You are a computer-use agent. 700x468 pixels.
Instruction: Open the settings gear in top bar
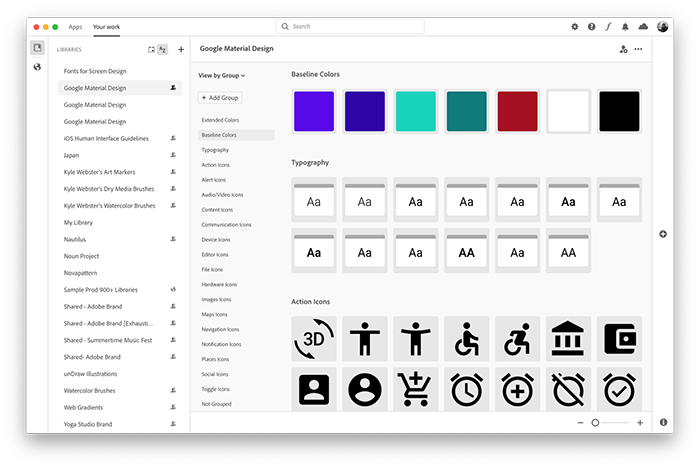point(575,27)
